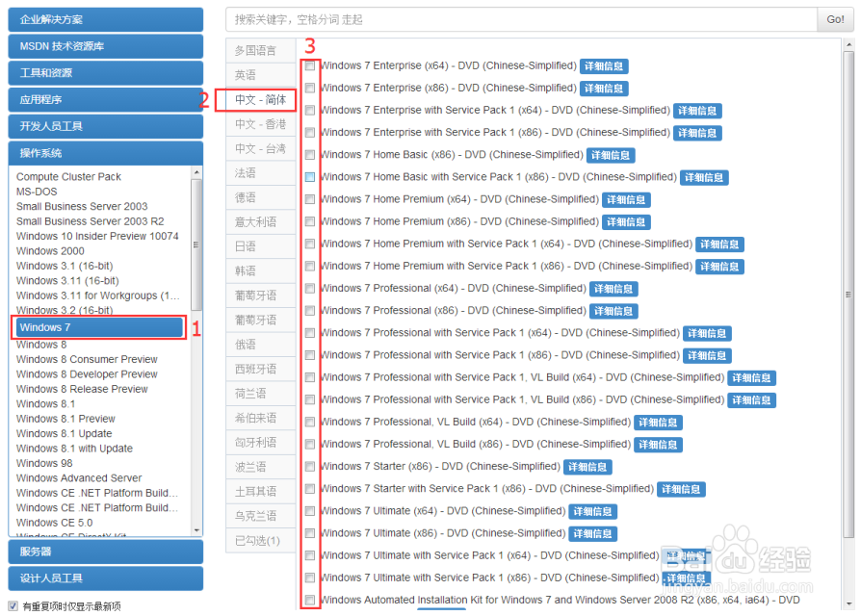
Task: Open 详细信息 for Professional SP1 VL Build (x64)
Action: [x=752, y=378]
